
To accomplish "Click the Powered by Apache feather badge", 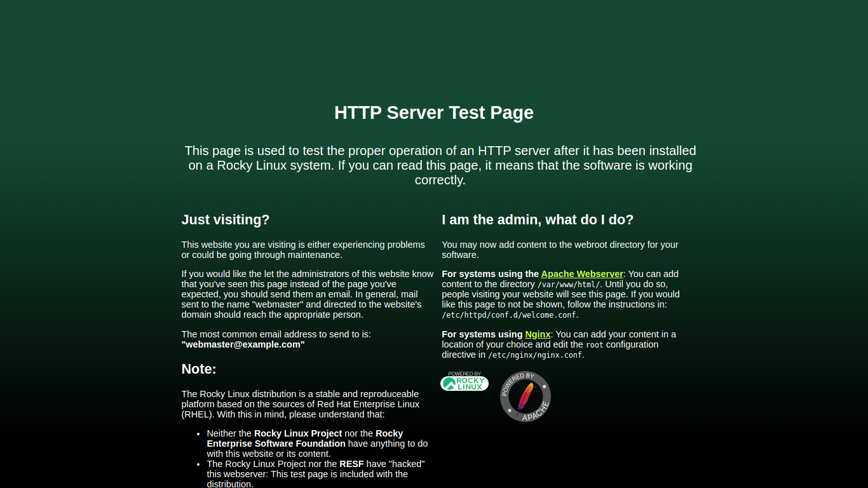I will (x=526, y=396).
